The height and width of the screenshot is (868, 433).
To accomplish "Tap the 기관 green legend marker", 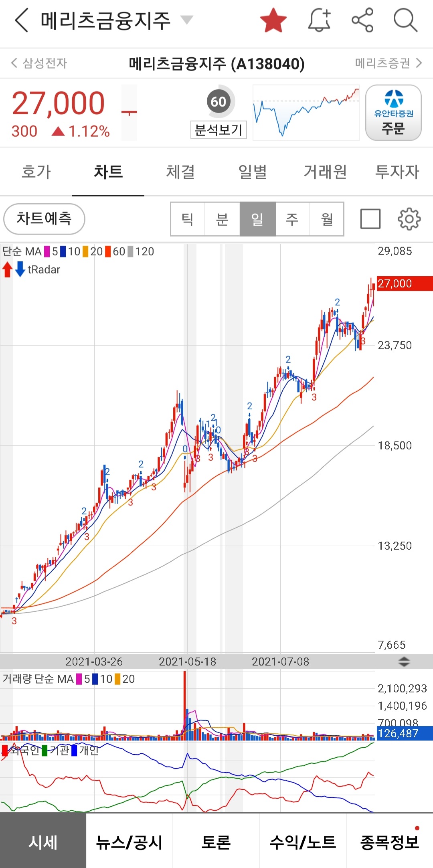I will click(45, 750).
